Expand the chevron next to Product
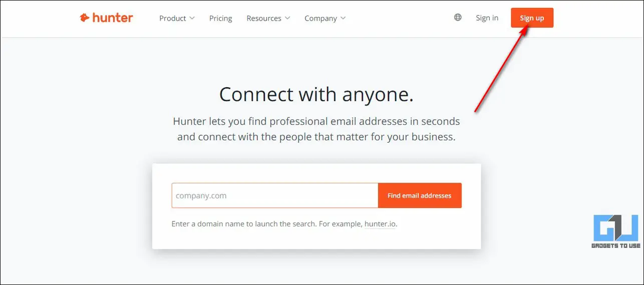The width and height of the screenshot is (644, 285). 191,18
